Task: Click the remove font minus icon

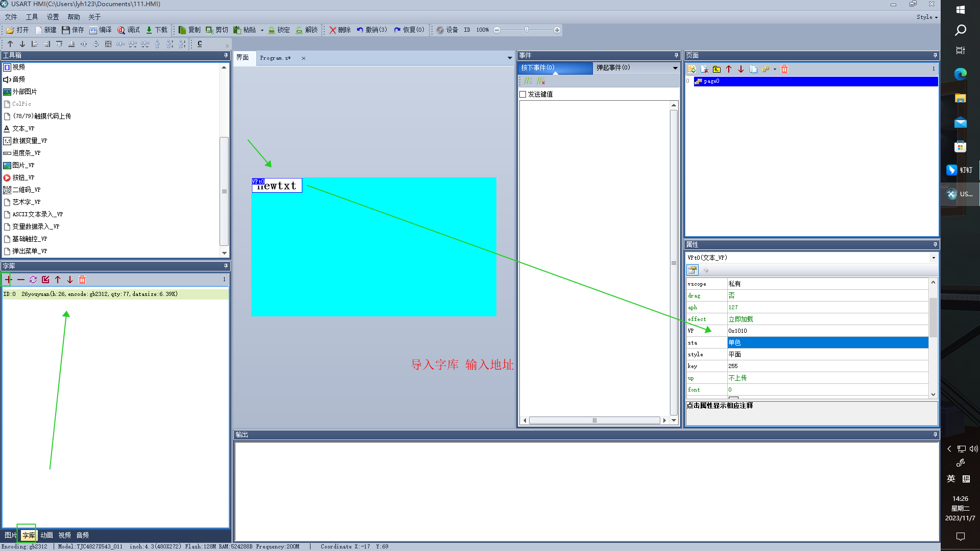Action: [21, 280]
